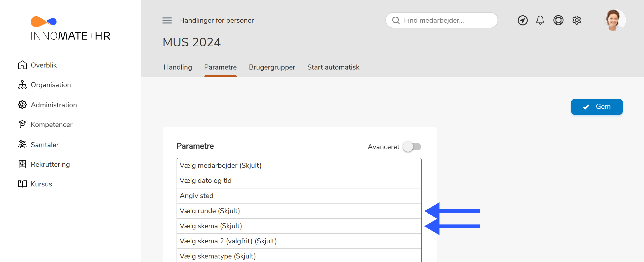Click the Kompetencer graduation cap icon
644x262 pixels.
[22, 124]
